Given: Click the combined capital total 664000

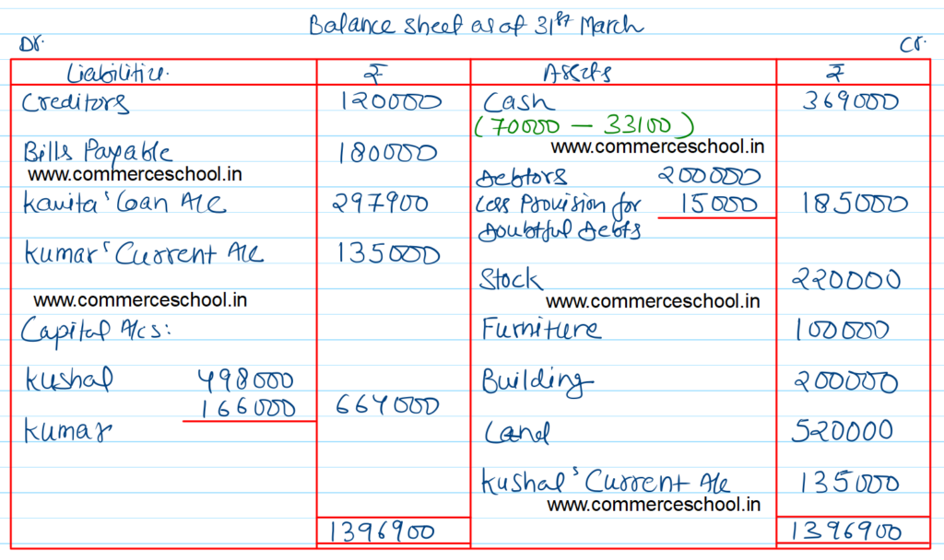Looking at the screenshot, I should [386, 405].
